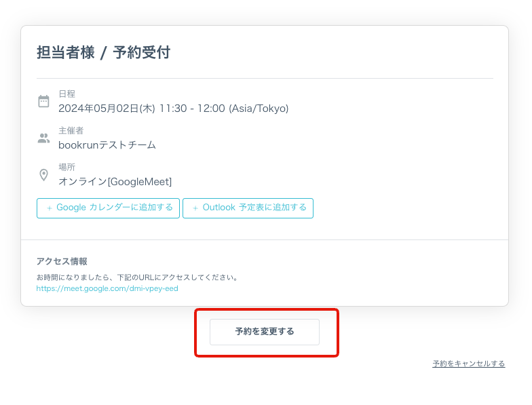Click 予約をキャンセルする link

point(468,364)
